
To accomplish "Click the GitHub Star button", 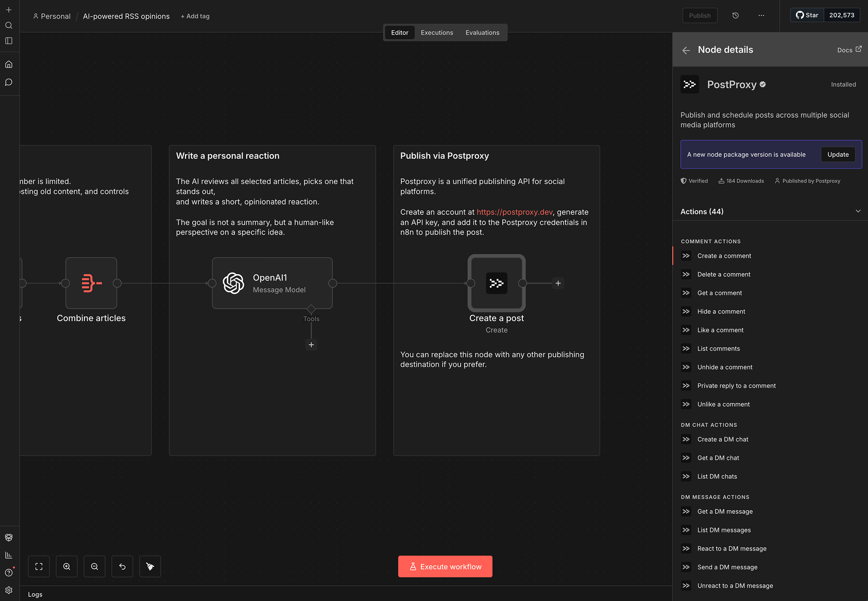I will click(807, 15).
